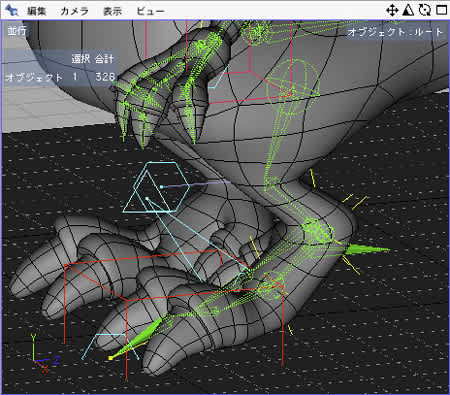Viewport: 450px width, 395px height.
Task: Click the オブジェクト 1 328 count row
Action: coord(60,77)
